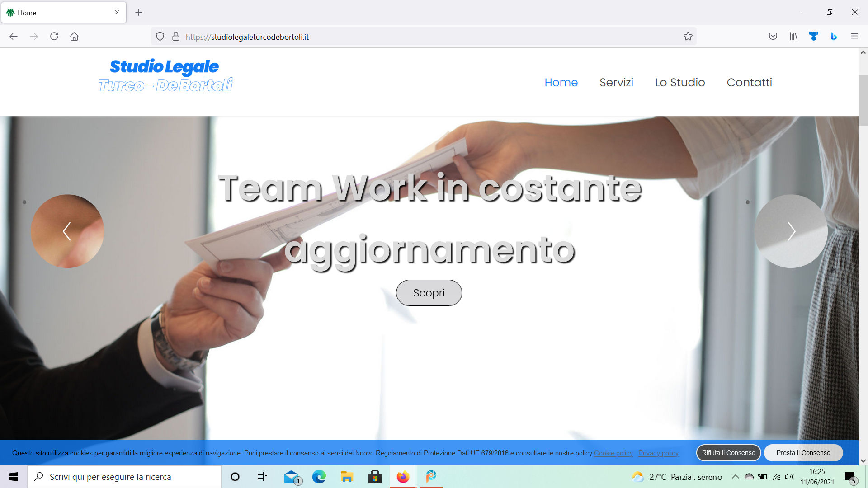The height and width of the screenshot is (488, 868).
Task: Advance the slideshow with the right arrow
Action: pos(792,231)
